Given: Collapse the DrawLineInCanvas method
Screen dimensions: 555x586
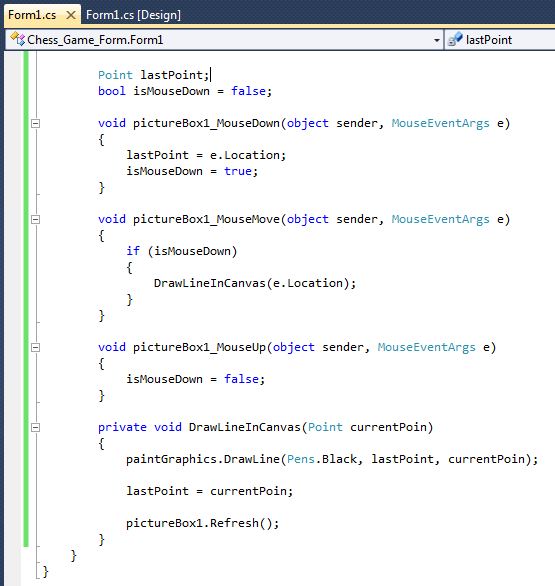Looking at the screenshot, I should pyautogui.click(x=36, y=427).
